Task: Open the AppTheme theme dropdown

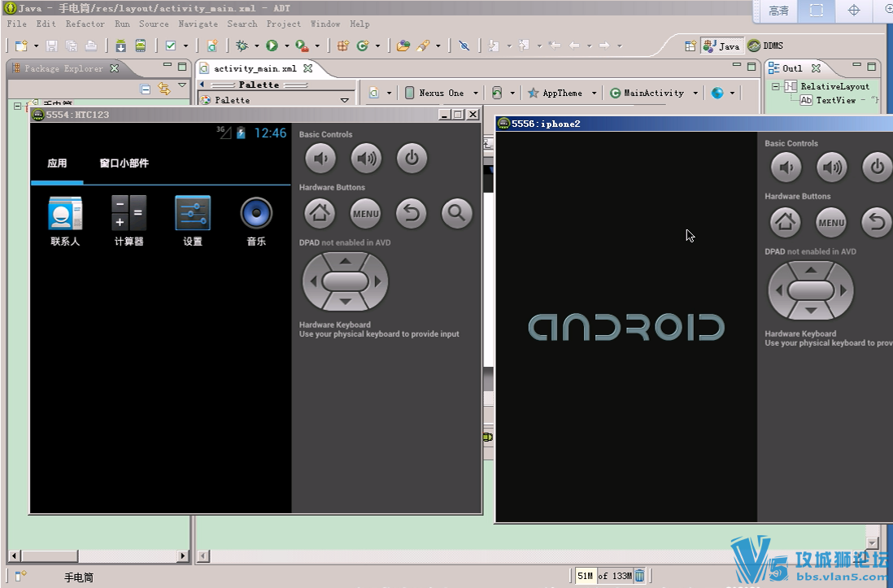Action: click(563, 93)
